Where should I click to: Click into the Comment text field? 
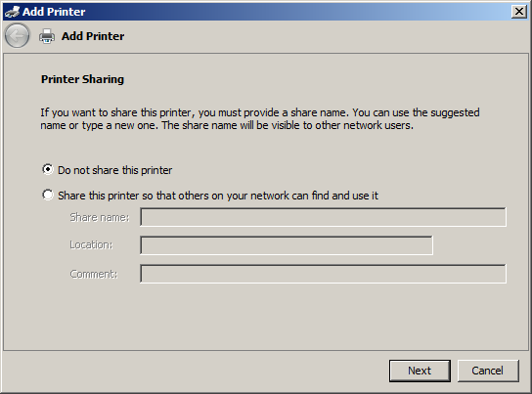tap(323, 274)
